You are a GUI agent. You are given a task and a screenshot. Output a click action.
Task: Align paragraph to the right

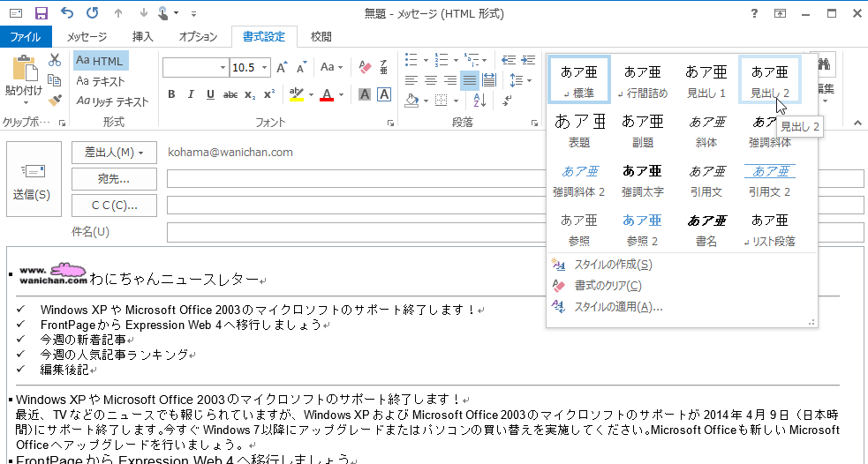pos(450,81)
